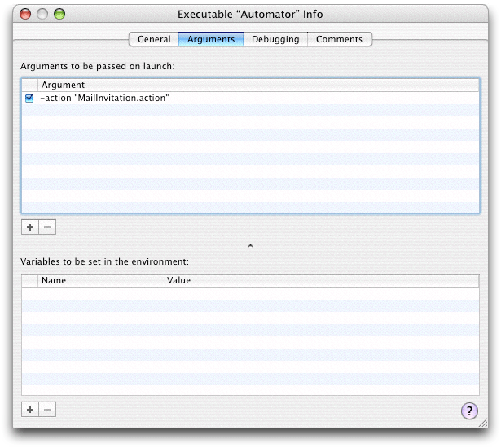Image resolution: width=501 pixels, height=448 pixels.
Task: Open the Debugging tab
Action: coord(275,39)
